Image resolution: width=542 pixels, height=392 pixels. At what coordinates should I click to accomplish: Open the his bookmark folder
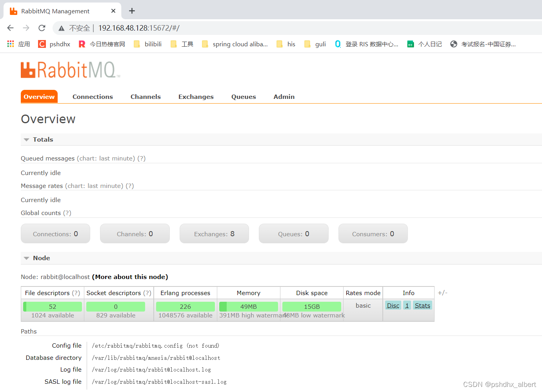[x=286, y=44]
